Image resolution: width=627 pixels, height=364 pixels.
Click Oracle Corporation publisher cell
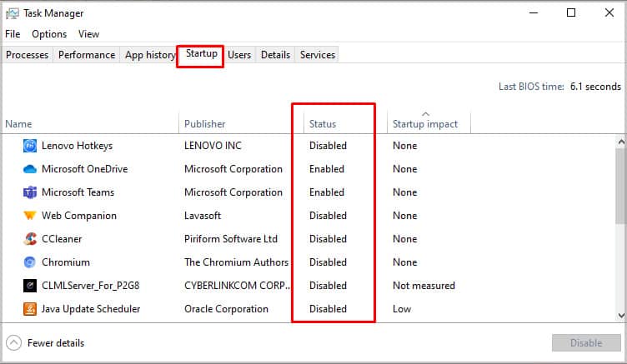pos(226,309)
